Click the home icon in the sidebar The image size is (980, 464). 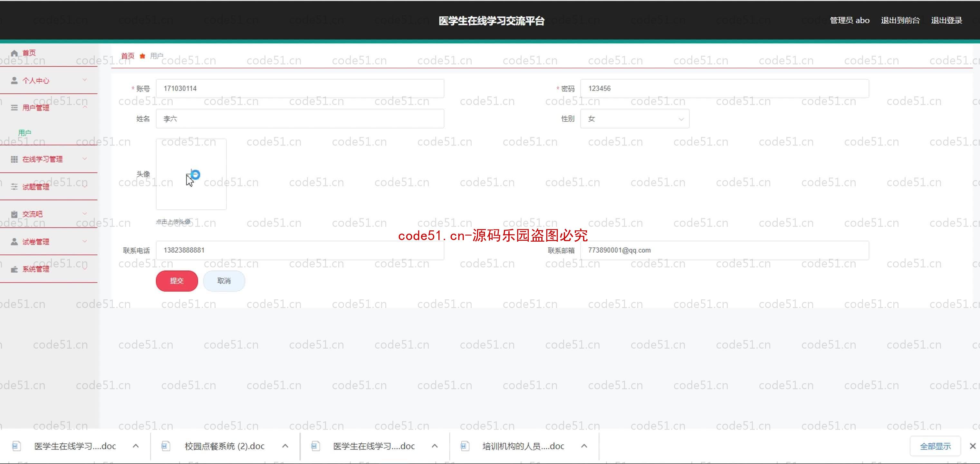coord(14,53)
